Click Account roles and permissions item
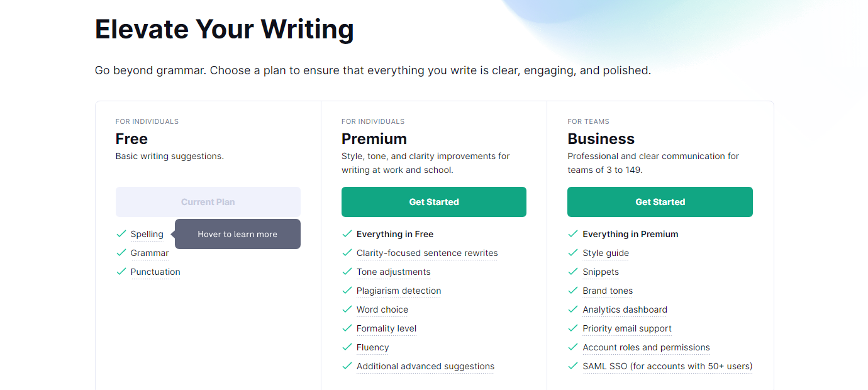The height and width of the screenshot is (390, 868). [646, 347]
